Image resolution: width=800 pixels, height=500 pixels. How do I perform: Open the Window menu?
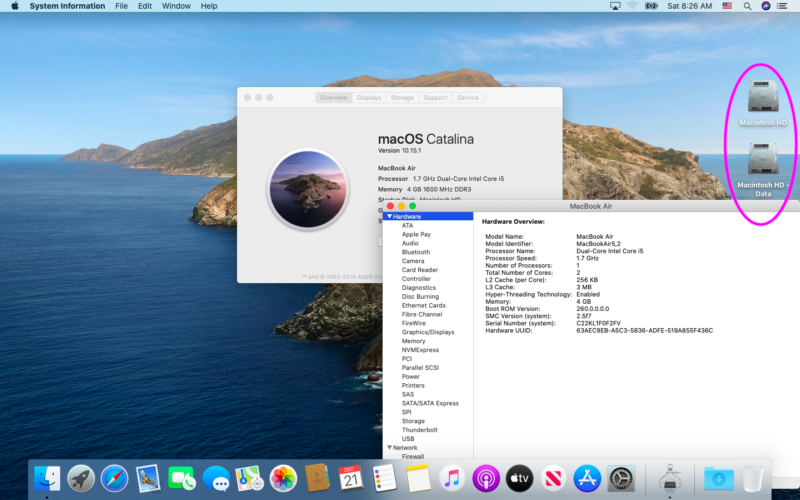tap(176, 6)
